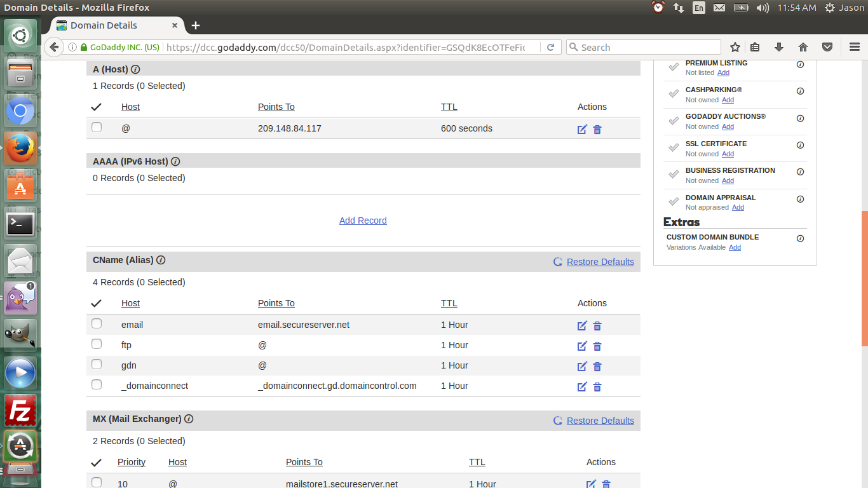This screenshot has height=488, width=868.
Task: Show info for Business Registration
Action: 800,172
